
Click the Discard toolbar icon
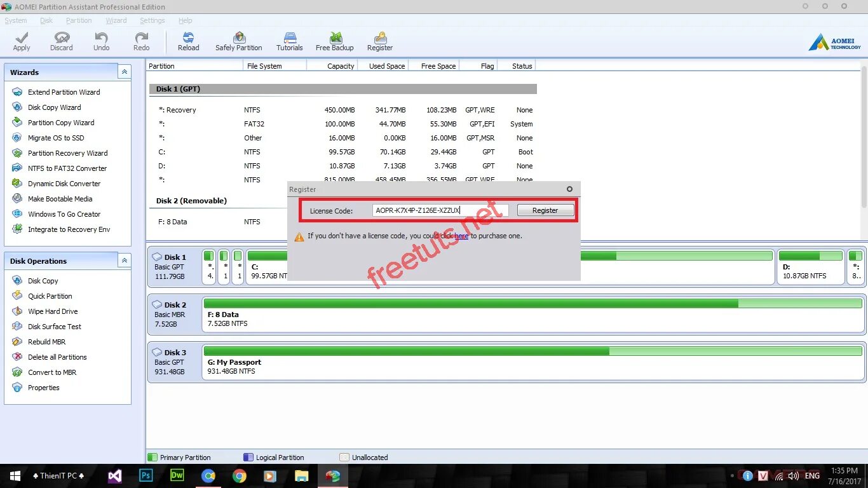click(62, 41)
